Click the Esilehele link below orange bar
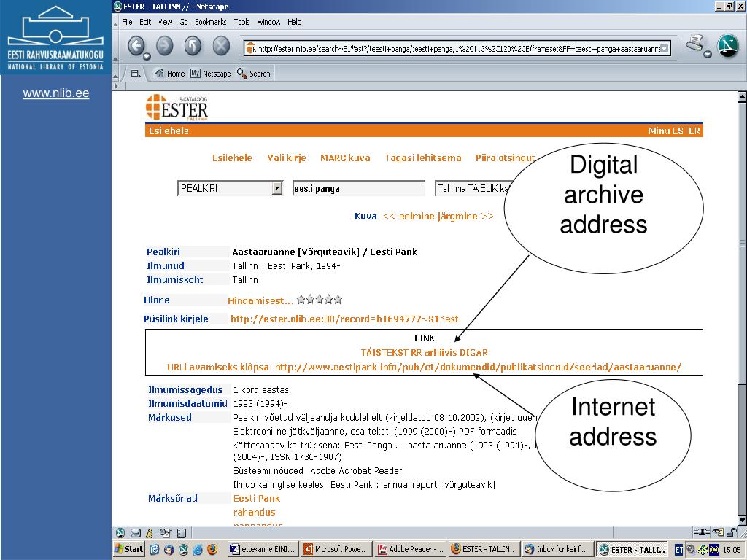The width and height of the screenshot is (747, 560). pyautogui.click(x=232, y=157)
